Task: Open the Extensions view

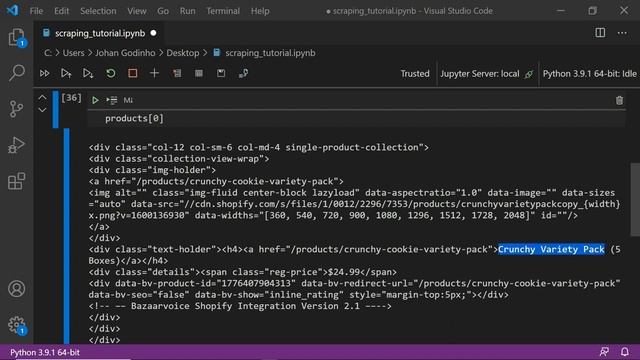Action: click(16, 181)
